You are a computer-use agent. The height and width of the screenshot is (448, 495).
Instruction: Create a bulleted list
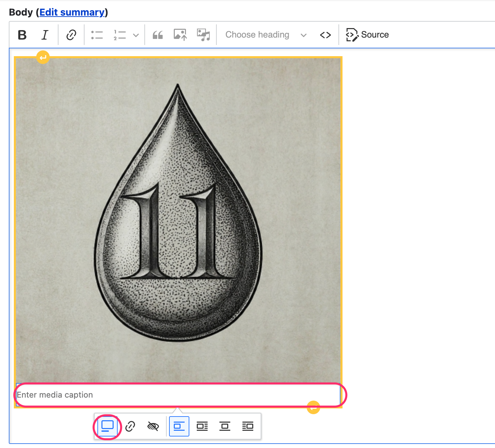[x=97, y=34]
